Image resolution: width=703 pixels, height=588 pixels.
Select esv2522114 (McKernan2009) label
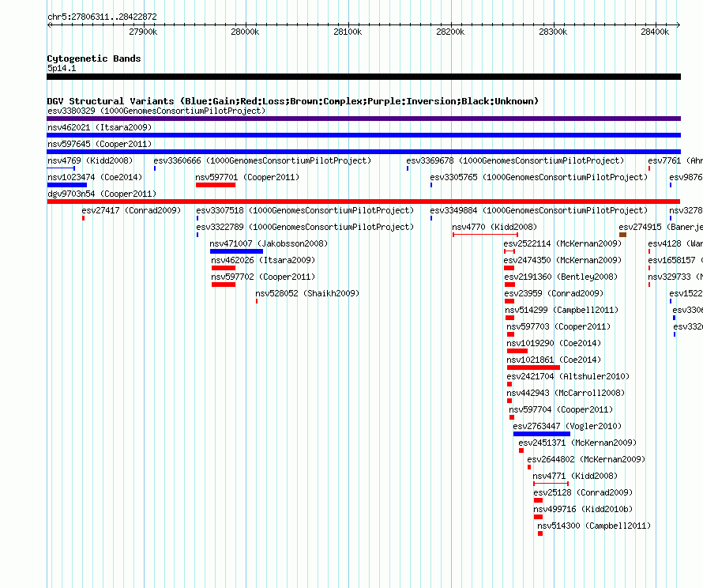[562, 243]
